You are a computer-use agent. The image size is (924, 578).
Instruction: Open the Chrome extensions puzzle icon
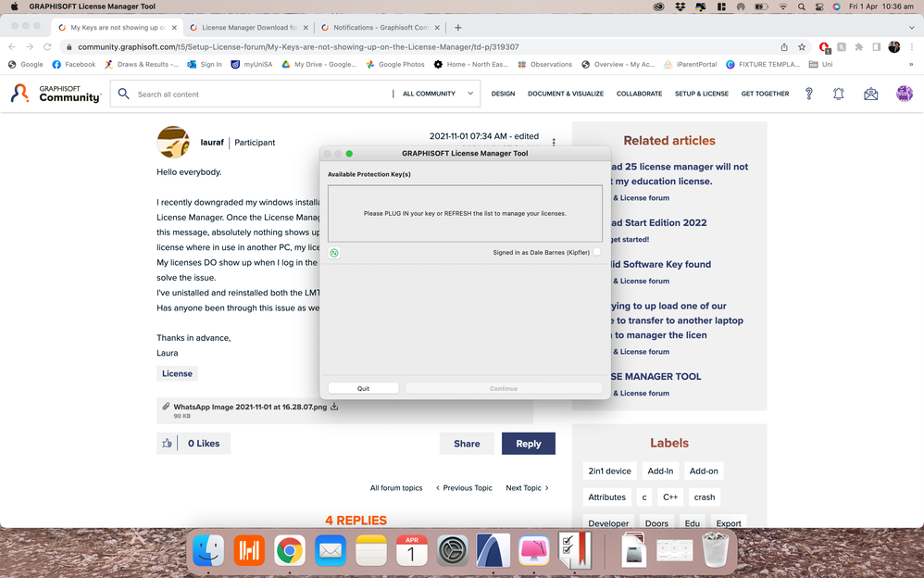(859, 47)
